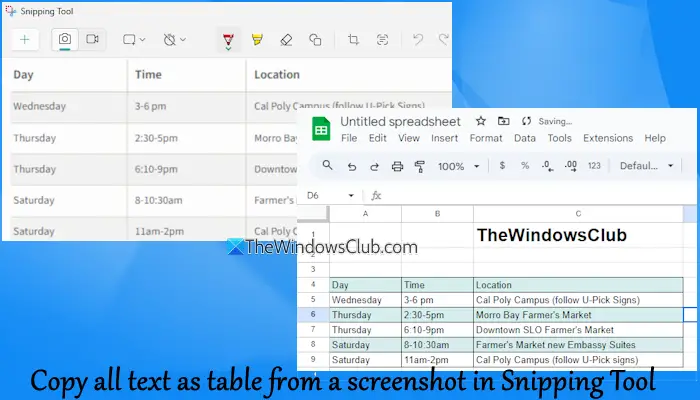Select the image Crop tool
700x400 pixels.
tap(353, 40)
